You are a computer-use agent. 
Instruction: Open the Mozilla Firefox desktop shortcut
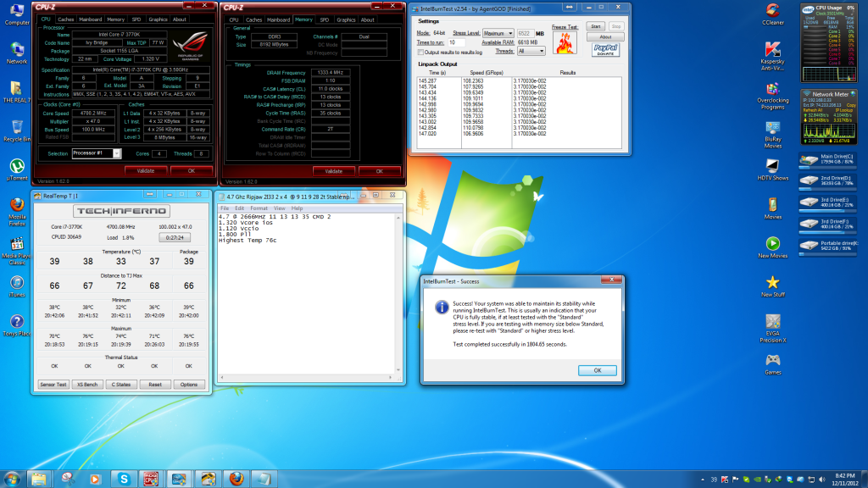point(17,212)
